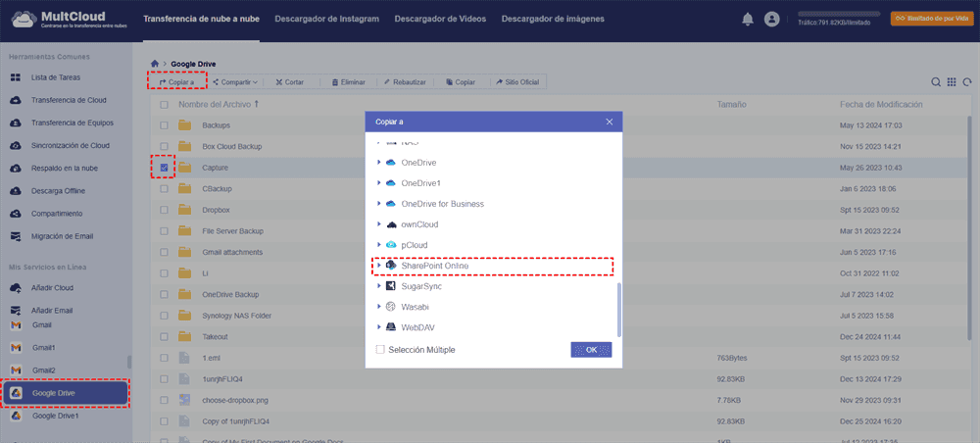
Task: Click Rebautizar in toolbar
Action: click(405, 82)
